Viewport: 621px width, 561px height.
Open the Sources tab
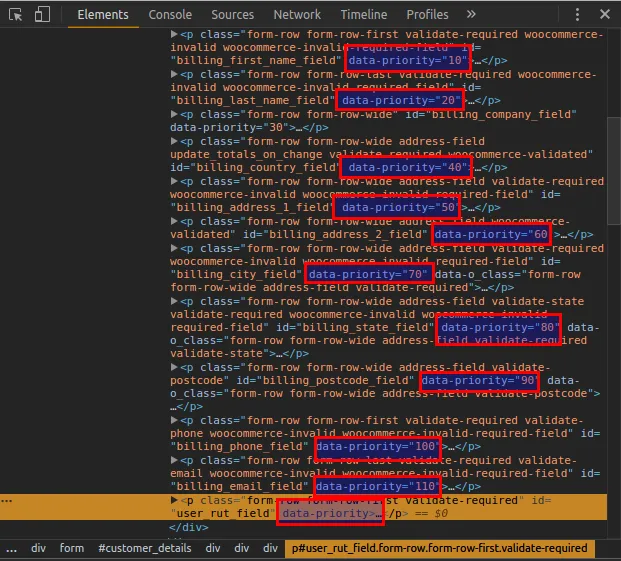[232, 15]
